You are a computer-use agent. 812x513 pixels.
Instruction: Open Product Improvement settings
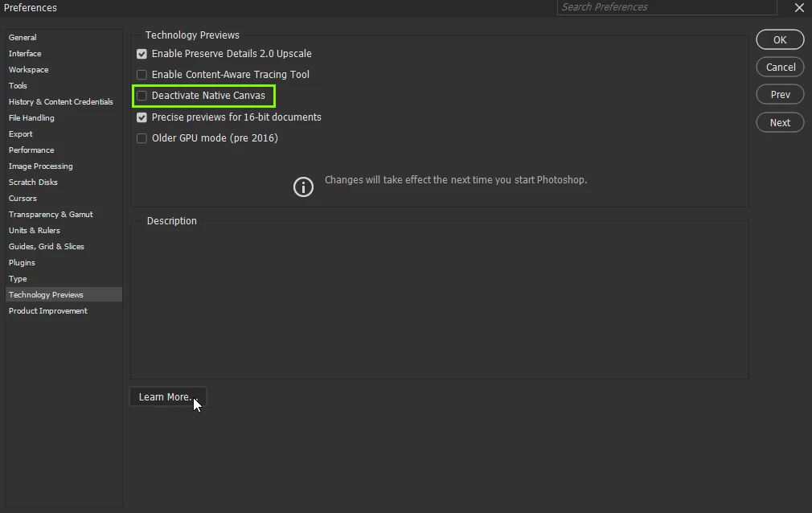(x=64, y=310)
